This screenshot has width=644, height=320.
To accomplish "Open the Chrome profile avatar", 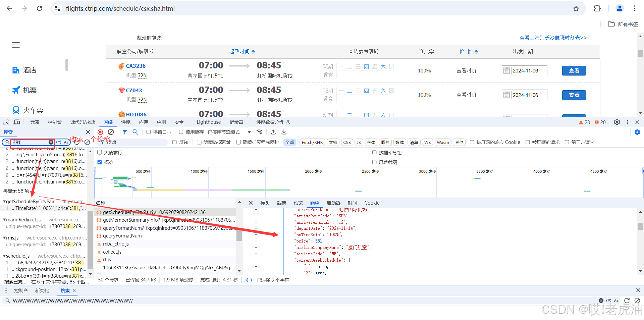I will coord(620,8).
